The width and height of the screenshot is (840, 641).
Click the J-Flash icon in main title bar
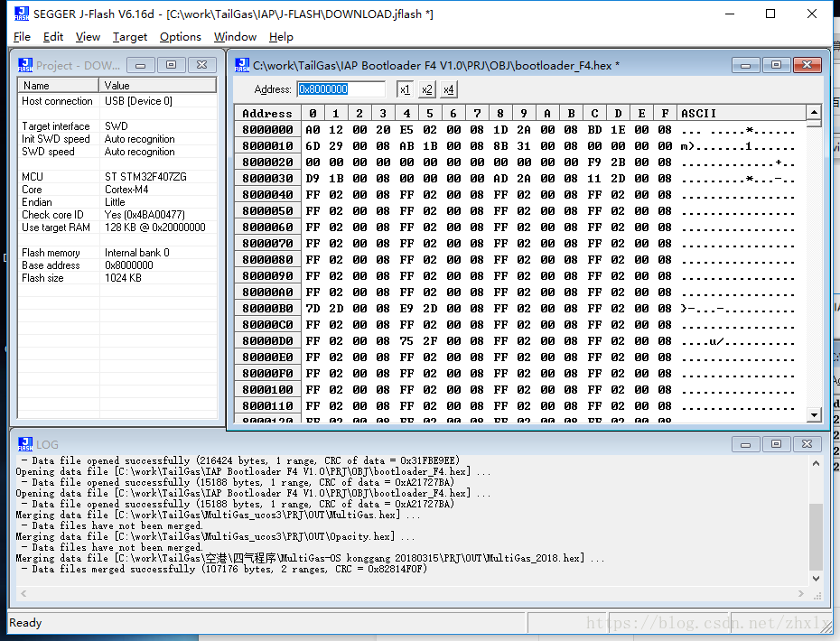click(x=20, y=14)
